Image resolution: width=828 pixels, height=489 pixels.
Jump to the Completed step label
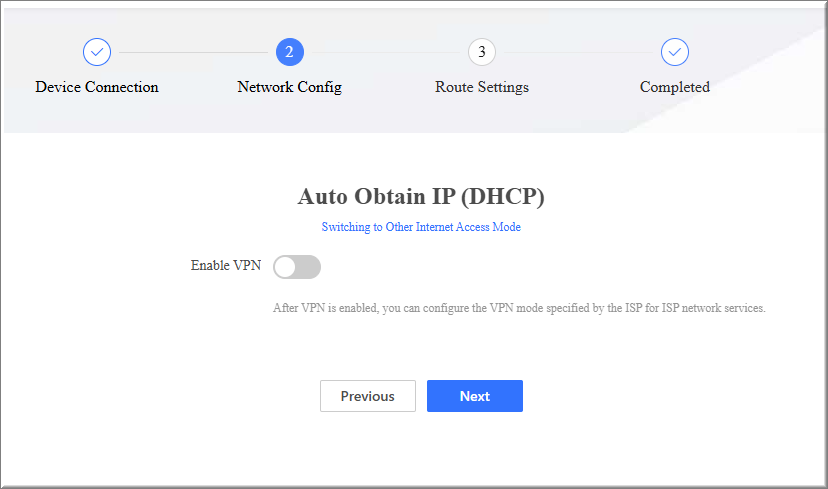[x=675, y=87]
